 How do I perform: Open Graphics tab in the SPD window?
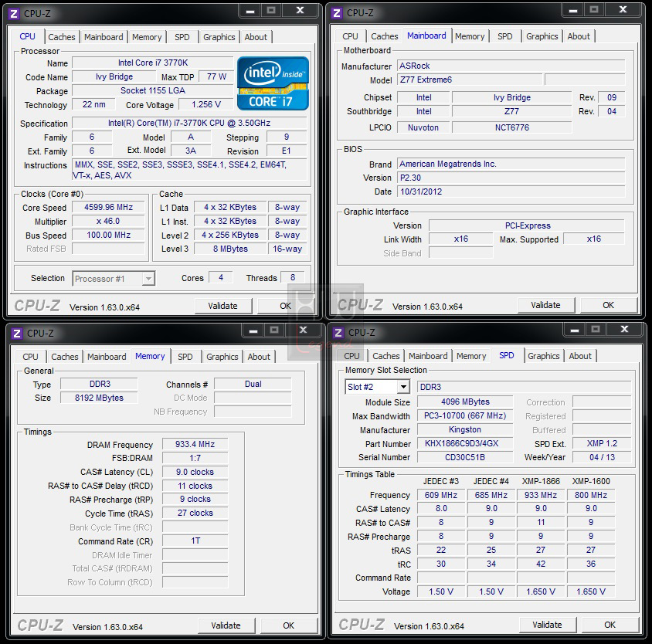[x=544, y=356]
